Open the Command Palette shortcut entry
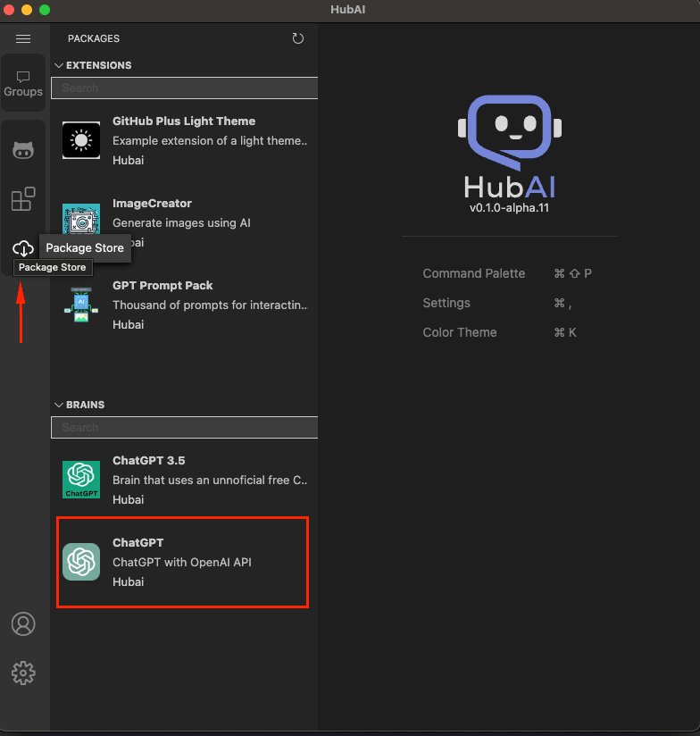Image resolution: width=700 pixels, height=736 pixels. click(x=507, y=273)
